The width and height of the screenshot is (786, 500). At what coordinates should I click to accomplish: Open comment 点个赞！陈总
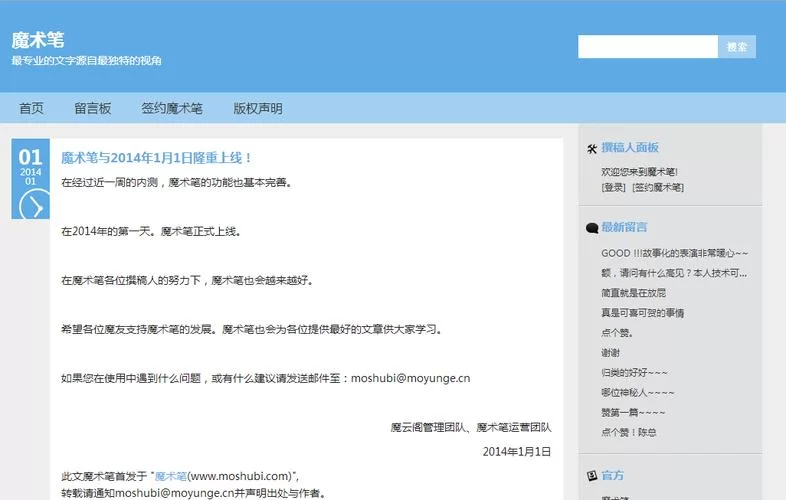pyautogui.click(x=629, y=432)
